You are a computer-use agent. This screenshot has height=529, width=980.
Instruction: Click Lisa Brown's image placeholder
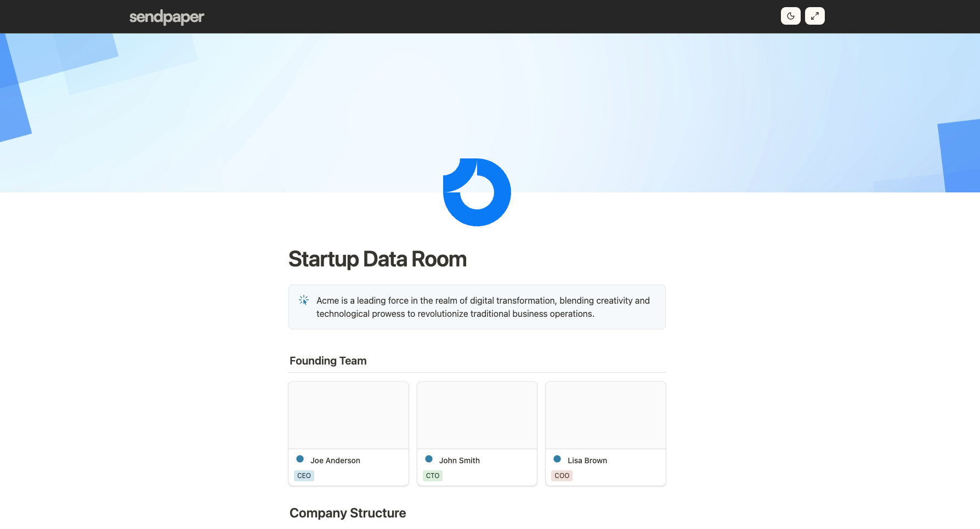[605, 414]
